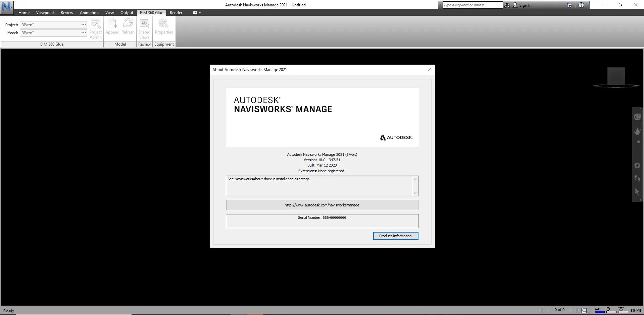Click 'See NavisworksAbout.docx' text line
Viewport: 644px width, 315px height.
pos(268,179)
